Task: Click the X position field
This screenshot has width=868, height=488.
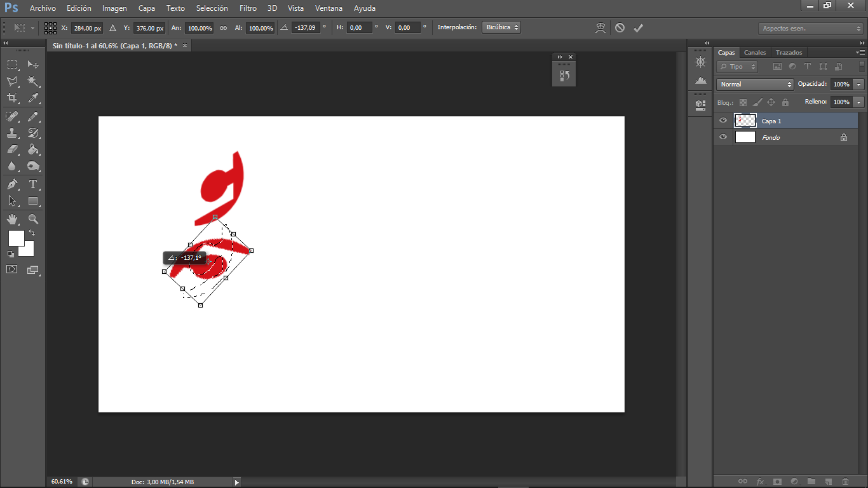Action: (87, 28)
